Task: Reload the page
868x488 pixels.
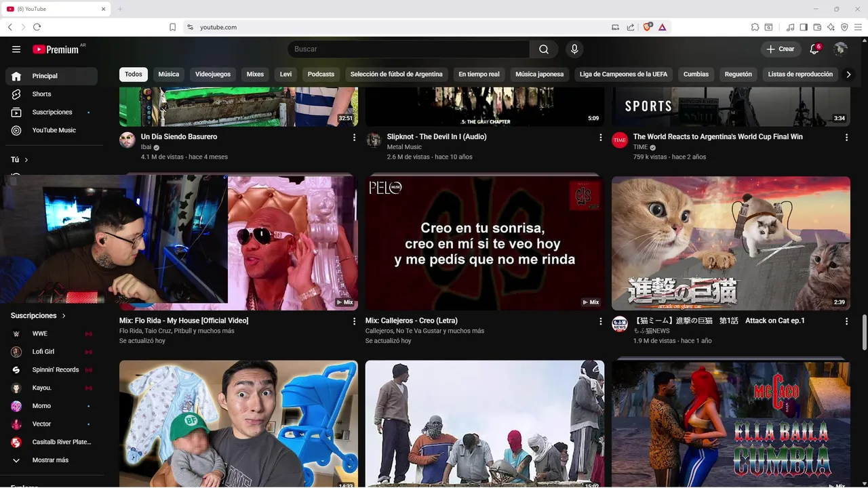Action: pos(37,27)
